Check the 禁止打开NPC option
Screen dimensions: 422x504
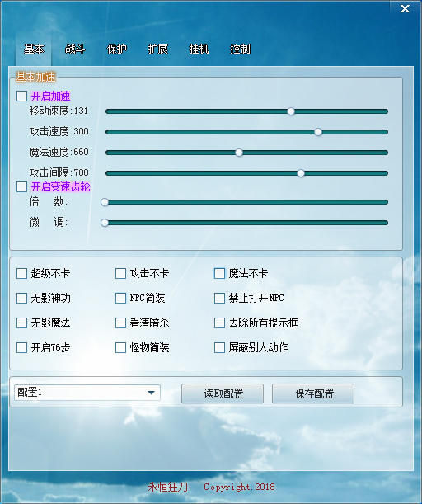219,299
